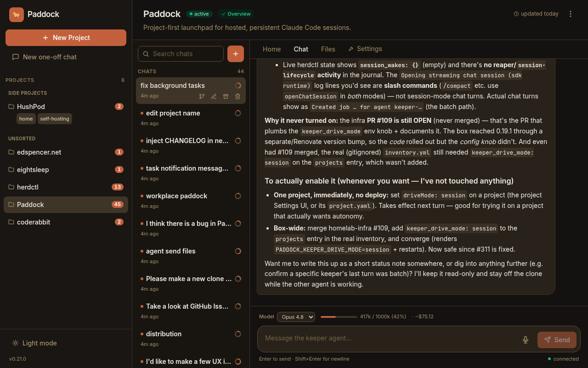This screenshot has height=368, width=588.
Task: Open the 'I'd like to make a few UX' chat
Action: pyautogui.click(x=191, y=361)
